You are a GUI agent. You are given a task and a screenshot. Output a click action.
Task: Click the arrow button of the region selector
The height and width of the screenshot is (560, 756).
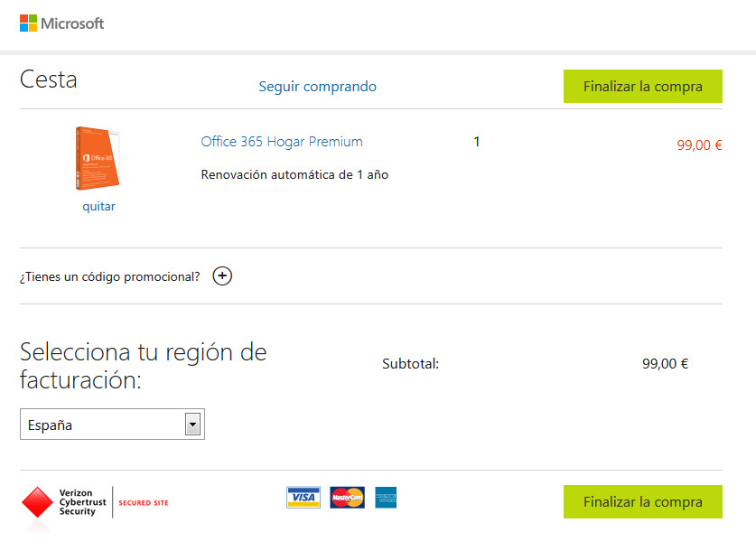coord(191,425)
